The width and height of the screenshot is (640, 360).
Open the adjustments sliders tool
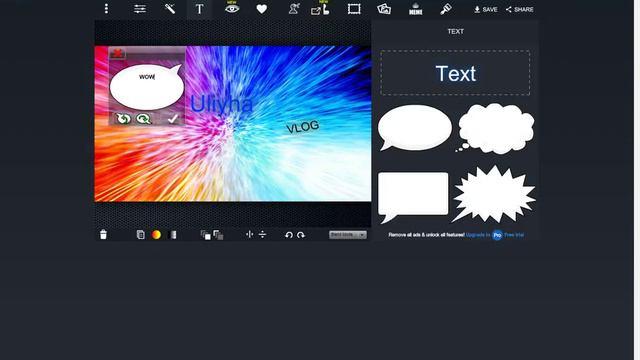click(140, 9)
